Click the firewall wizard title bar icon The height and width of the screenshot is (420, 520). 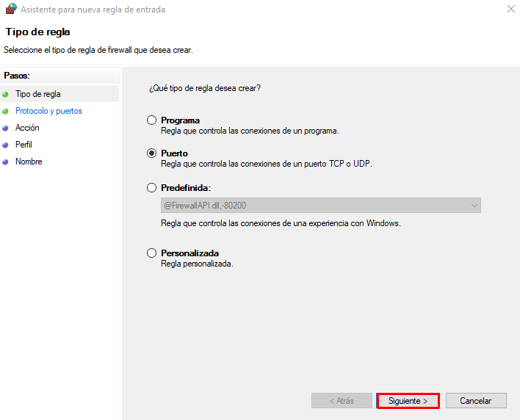click(x=10, y=10)
